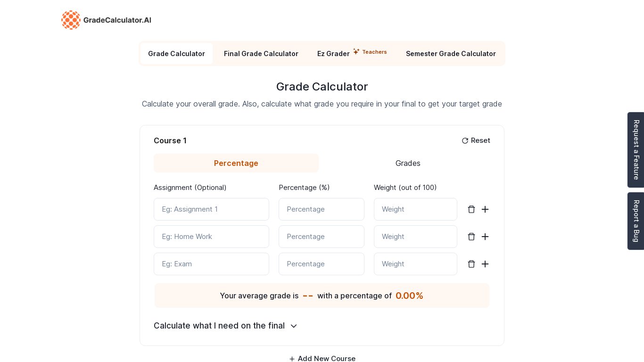
Task: Click the second row Percentage field
Action: click(322, 237)
